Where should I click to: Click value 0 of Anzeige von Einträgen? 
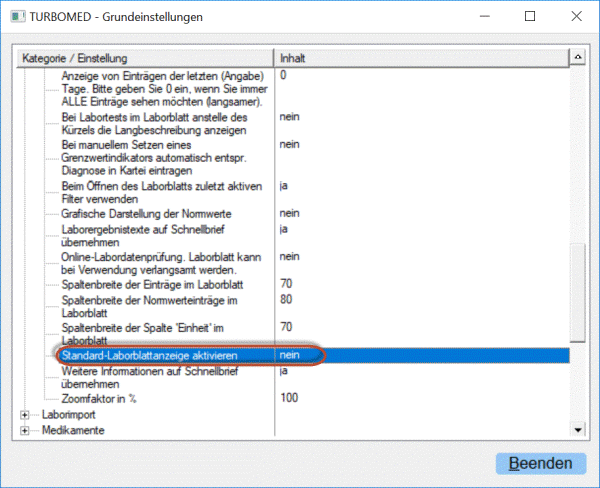[x=283, y=75]
